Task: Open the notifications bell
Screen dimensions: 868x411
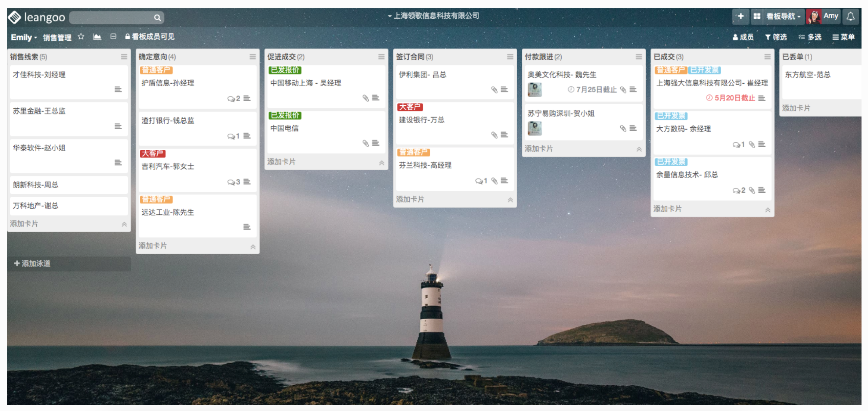Action: point(850,17)
